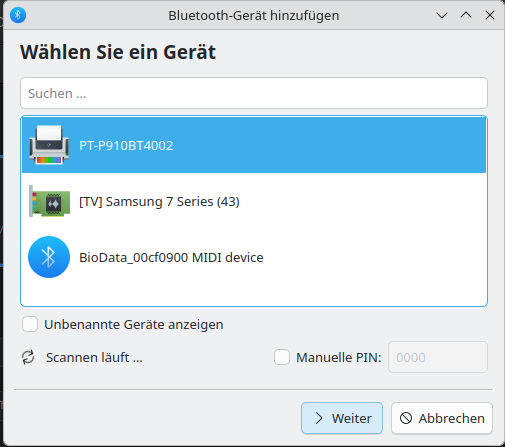Click the Scannen läuft status label

pyautogui.click(x=94, y=357)
